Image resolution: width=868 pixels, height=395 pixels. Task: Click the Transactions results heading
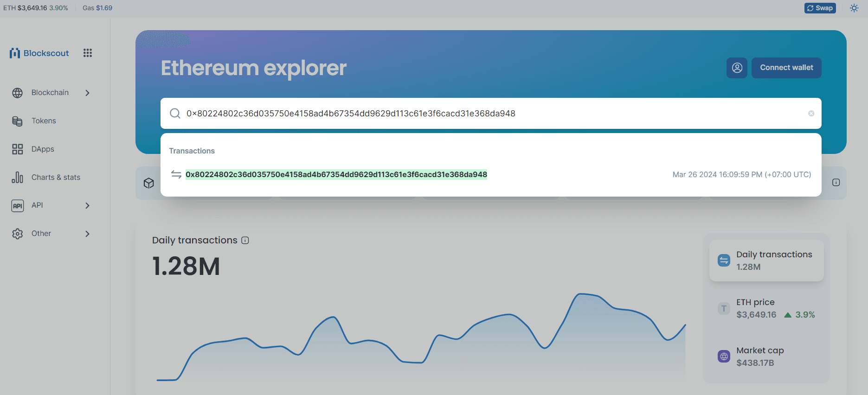pos(192,151)
